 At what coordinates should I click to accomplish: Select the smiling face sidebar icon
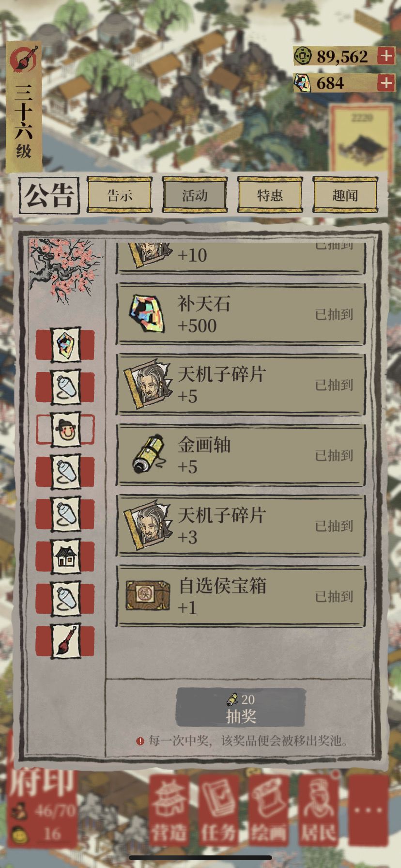66,429
